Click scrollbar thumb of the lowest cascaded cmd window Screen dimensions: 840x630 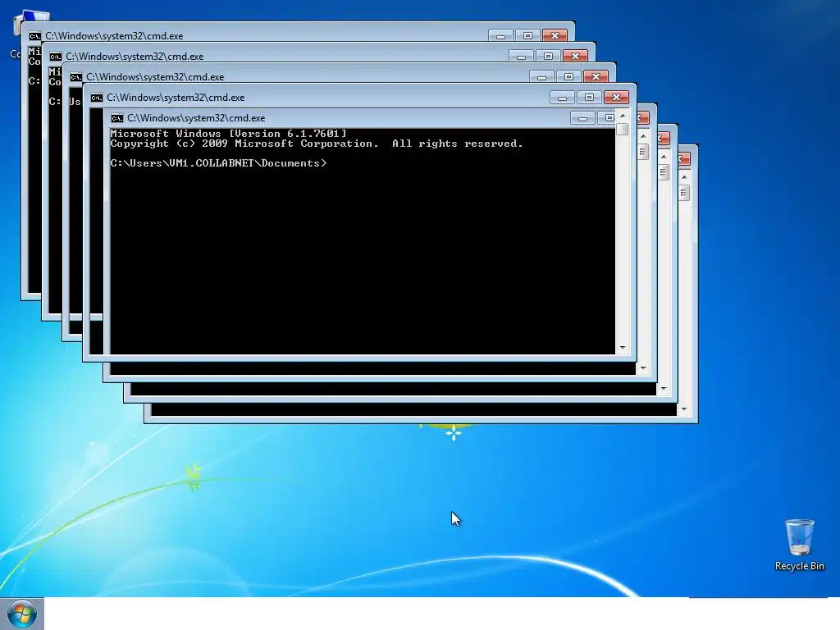pos(684,192)
